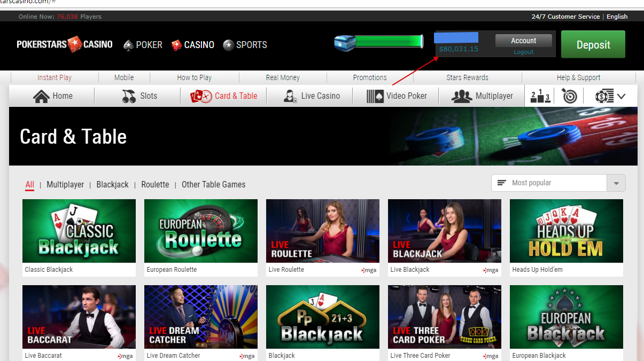The height and width of the screenshot is (361, 644).
Task: Open Live Dream Catcher thumbnail
Action: tap(201, 317)
